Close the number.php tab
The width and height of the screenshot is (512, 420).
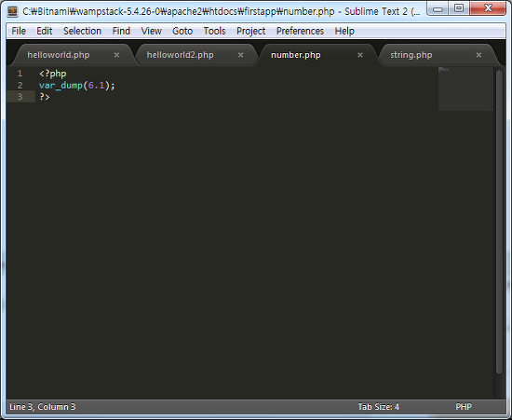360,55
